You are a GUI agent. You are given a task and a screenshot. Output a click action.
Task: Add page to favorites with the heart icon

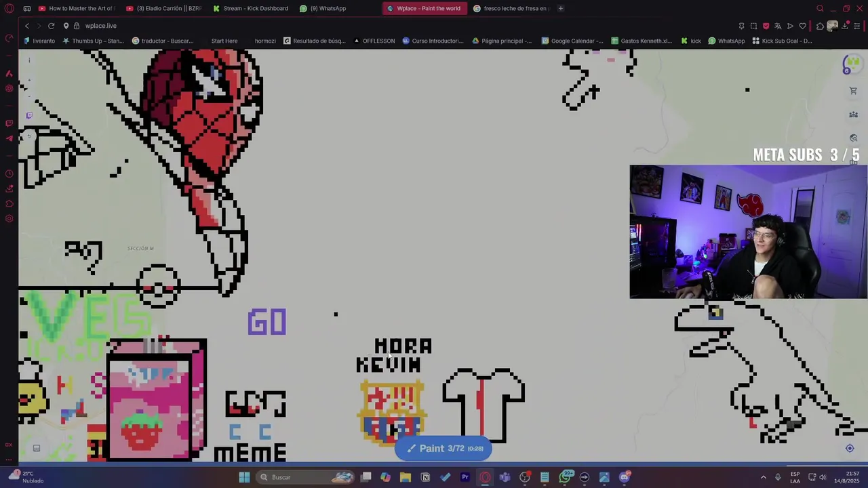(802, 26)
